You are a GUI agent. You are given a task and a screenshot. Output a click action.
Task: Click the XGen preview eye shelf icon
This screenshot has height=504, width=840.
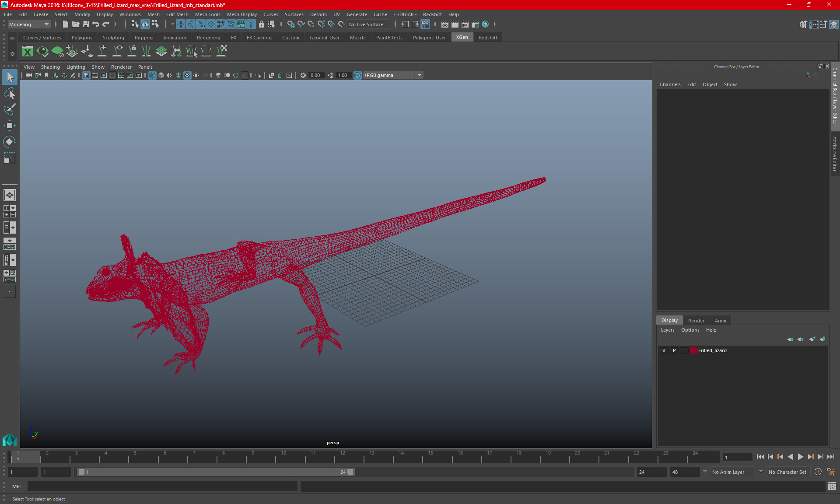42,52
